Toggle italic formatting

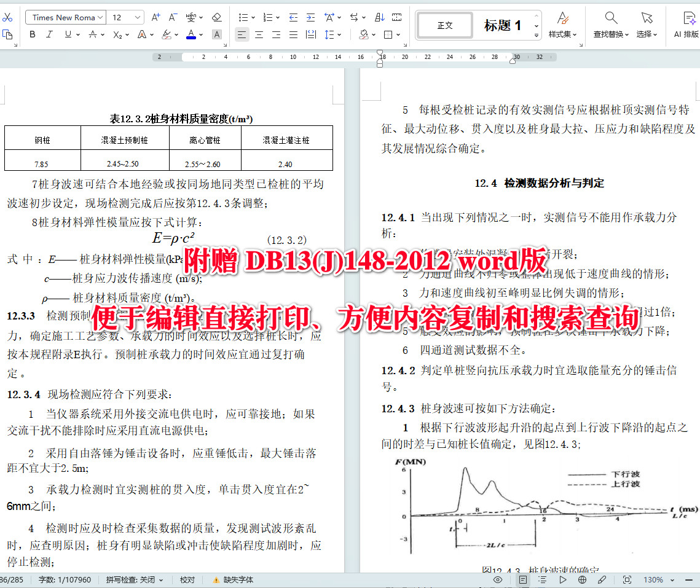click(x=50, y=34)
